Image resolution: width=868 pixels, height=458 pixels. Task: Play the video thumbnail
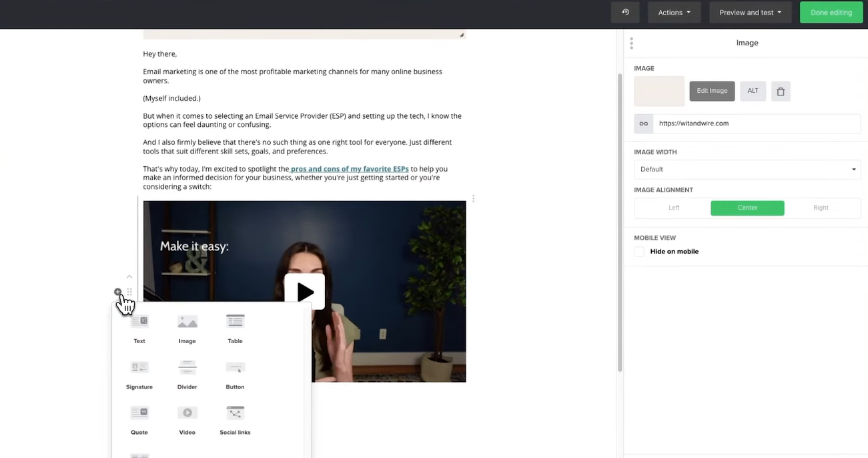pos(305,292)
